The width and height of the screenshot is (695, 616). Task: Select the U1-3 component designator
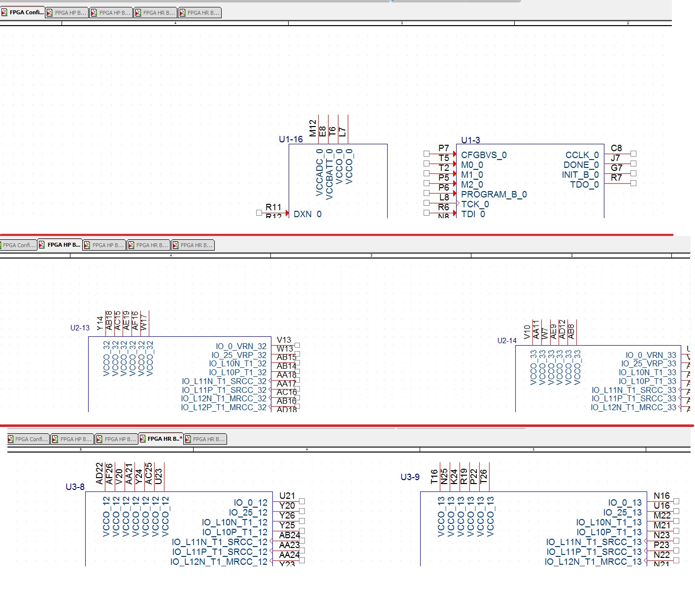(x=470, y=140)
